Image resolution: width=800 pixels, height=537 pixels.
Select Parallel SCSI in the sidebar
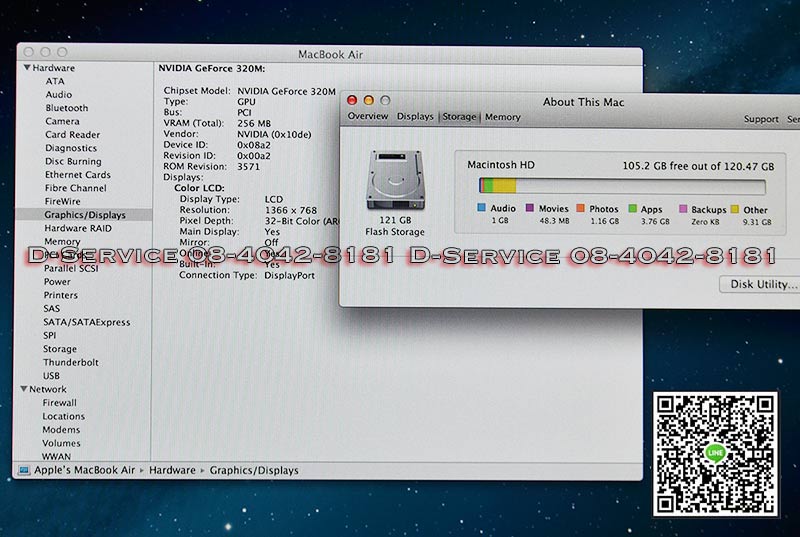(71, 268)
